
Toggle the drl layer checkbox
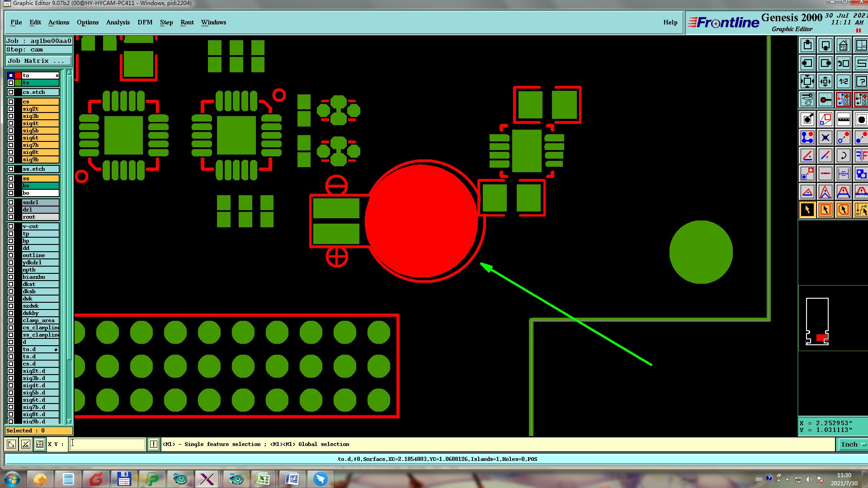11,210
